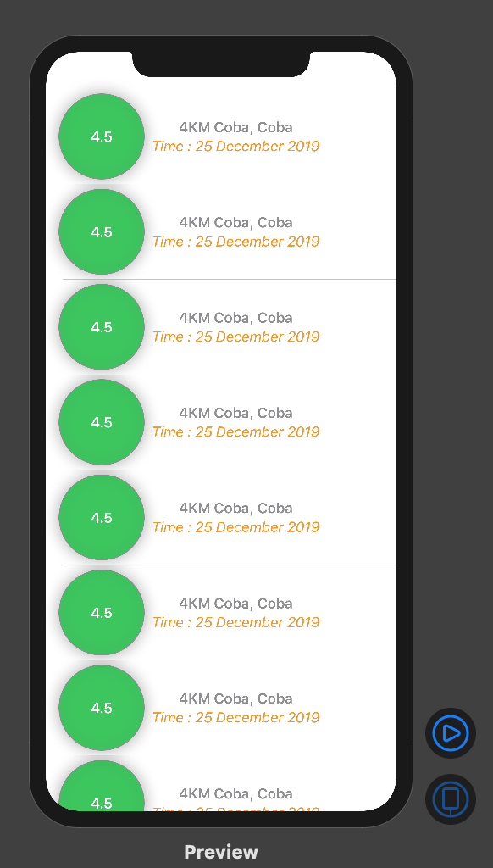Screen dimensions: 493x868
Task: Select the first row's 4KM Coba, Coba title
Action: click(x=235, y=127)
